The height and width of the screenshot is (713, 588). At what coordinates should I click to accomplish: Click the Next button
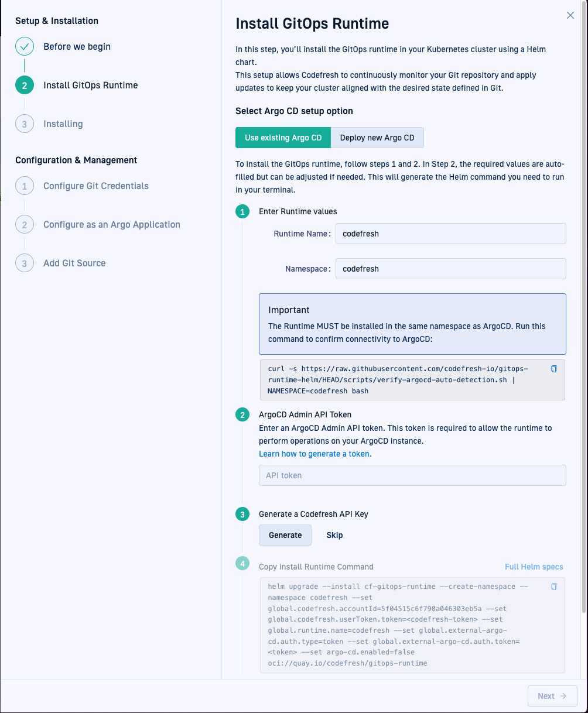click(552, 695)
